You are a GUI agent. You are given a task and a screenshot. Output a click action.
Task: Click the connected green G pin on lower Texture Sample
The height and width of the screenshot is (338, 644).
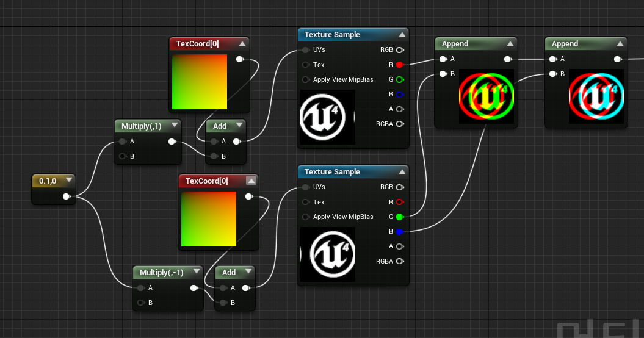[400, 217]
